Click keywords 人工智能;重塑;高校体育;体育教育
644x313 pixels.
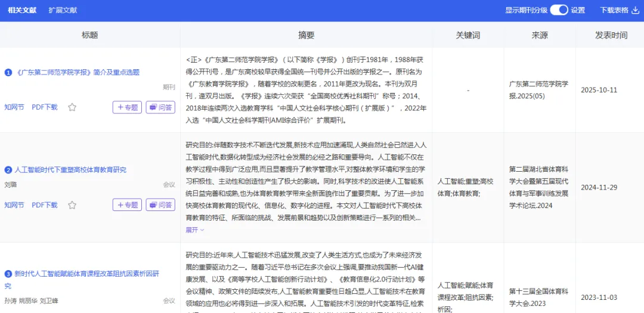pyautogui.click(x=465, y=187)
